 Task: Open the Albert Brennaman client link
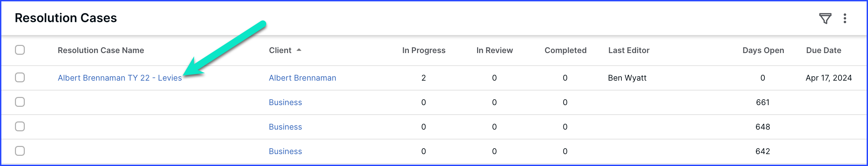click(x=302, y=78)
